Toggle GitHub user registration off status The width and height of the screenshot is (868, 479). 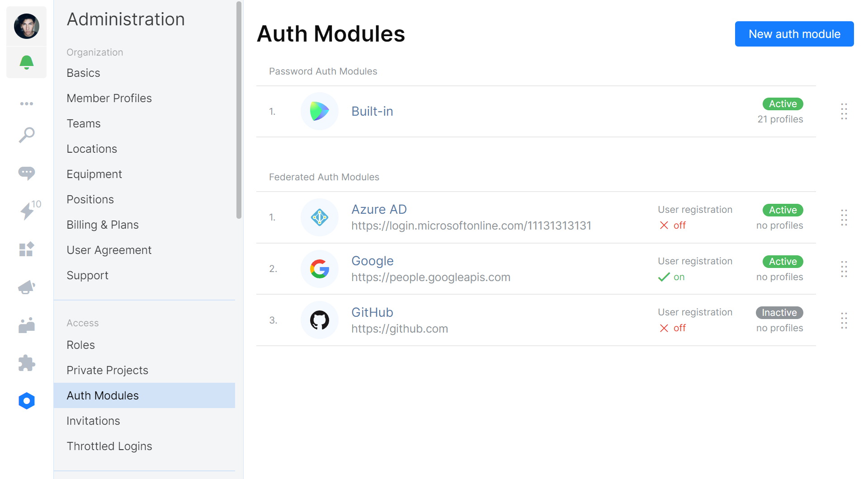tap(673, 328)
